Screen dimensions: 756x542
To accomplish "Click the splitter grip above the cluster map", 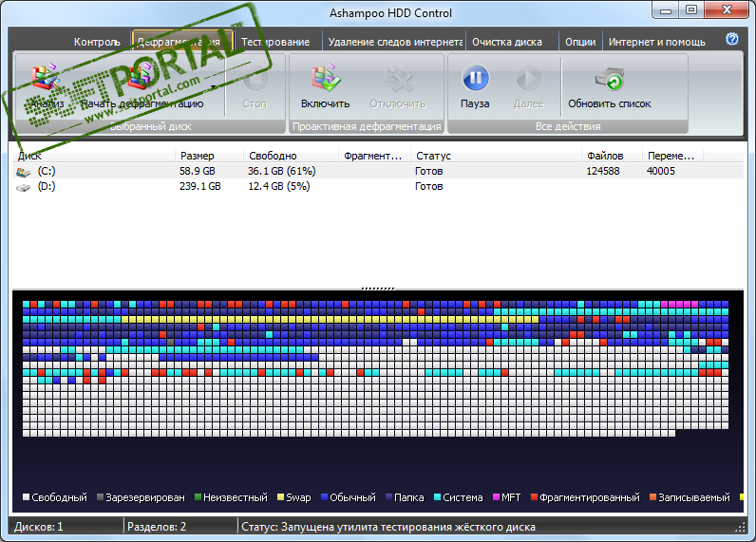I will click(x=378, y=289).
